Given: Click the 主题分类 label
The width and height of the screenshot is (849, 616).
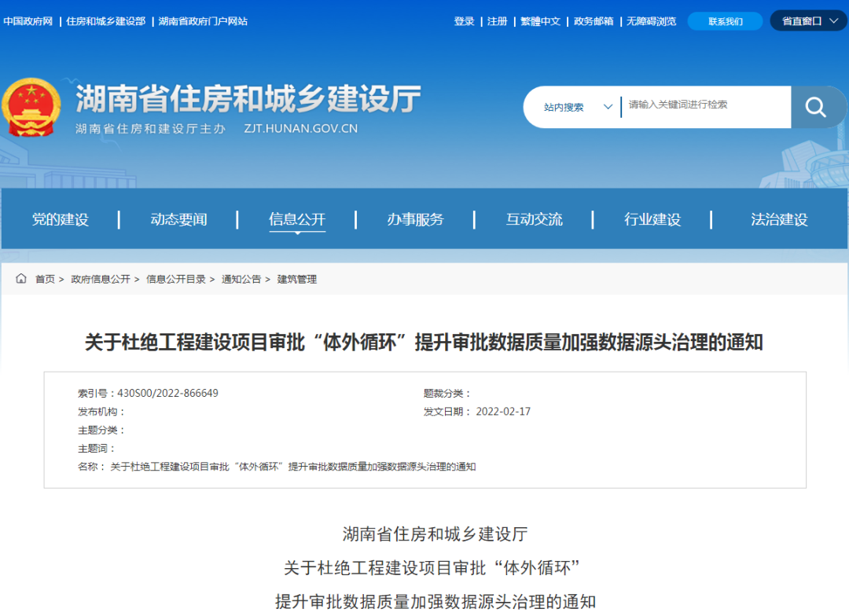Looking at the screenshot, I should click(x=101, y=430).
